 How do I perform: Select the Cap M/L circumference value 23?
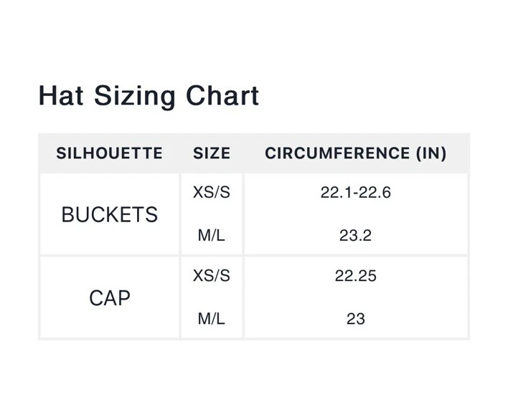[356, 318]
